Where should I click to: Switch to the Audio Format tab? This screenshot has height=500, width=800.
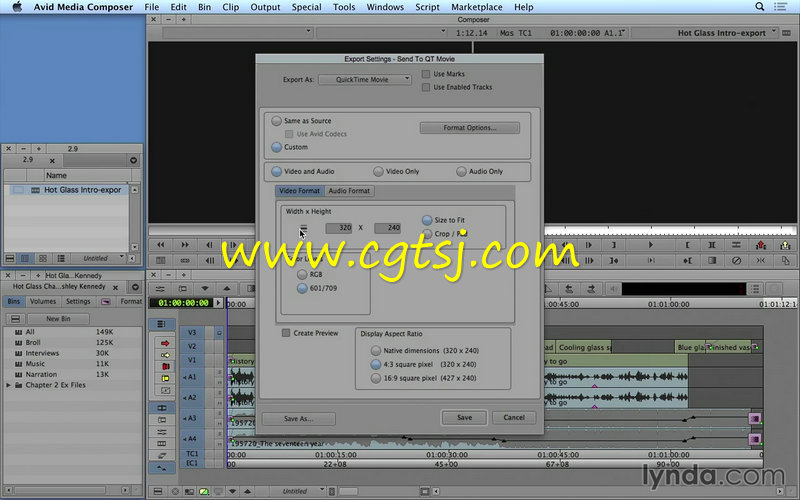pyautogui.click(x=349, y=191)
